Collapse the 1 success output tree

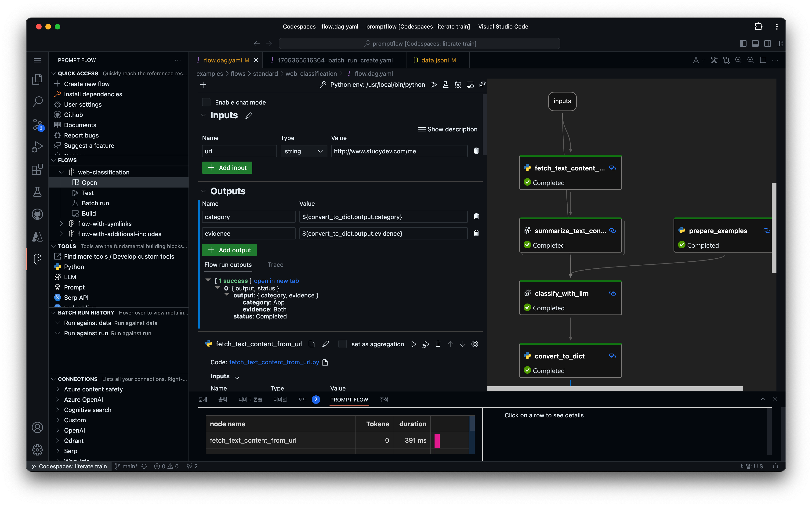pyautogui.click(x=208, y=280)
